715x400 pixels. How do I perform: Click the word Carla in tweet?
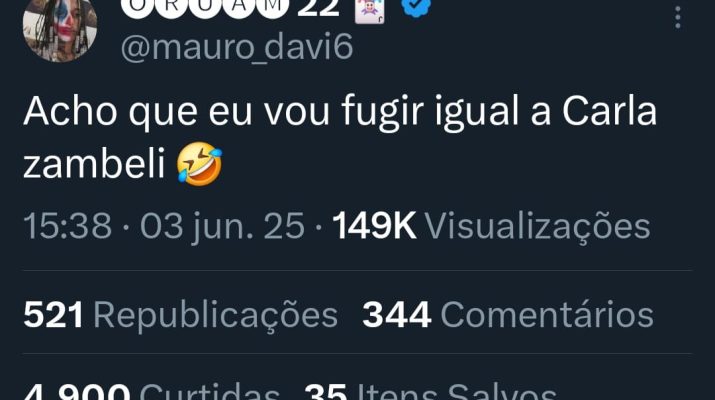(x=609, y=111)
